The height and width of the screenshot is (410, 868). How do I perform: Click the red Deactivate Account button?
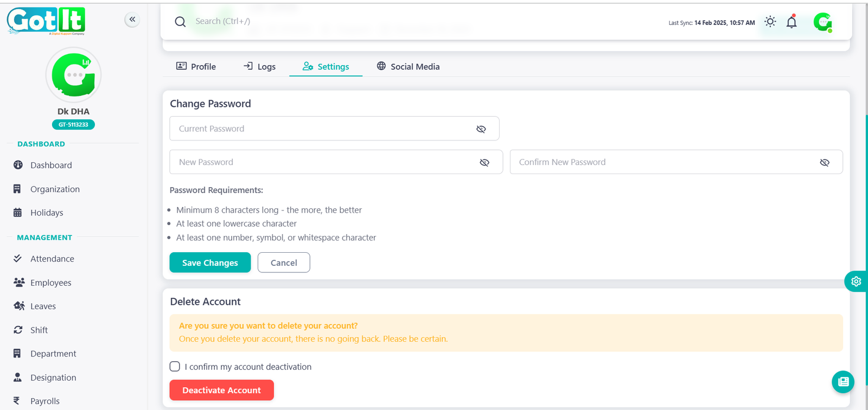coord(221,390)
